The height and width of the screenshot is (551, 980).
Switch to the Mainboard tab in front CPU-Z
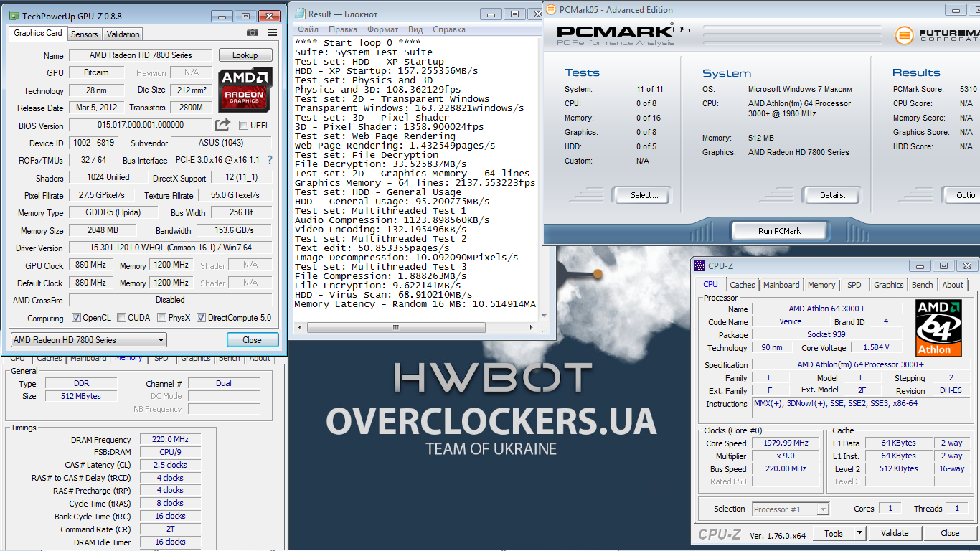(781, 285)
